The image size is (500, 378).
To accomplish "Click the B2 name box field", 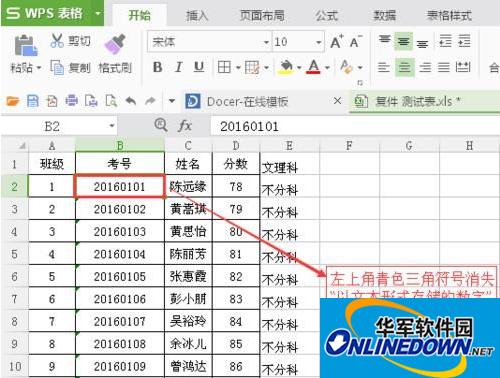I will [x=52, y=126].
